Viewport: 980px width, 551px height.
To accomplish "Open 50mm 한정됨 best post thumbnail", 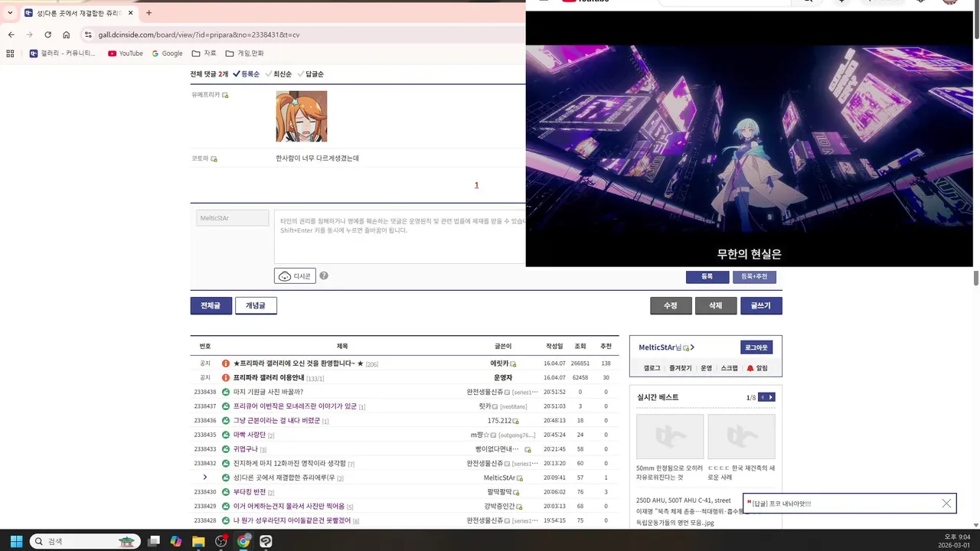I will click(x=670, y=436).
